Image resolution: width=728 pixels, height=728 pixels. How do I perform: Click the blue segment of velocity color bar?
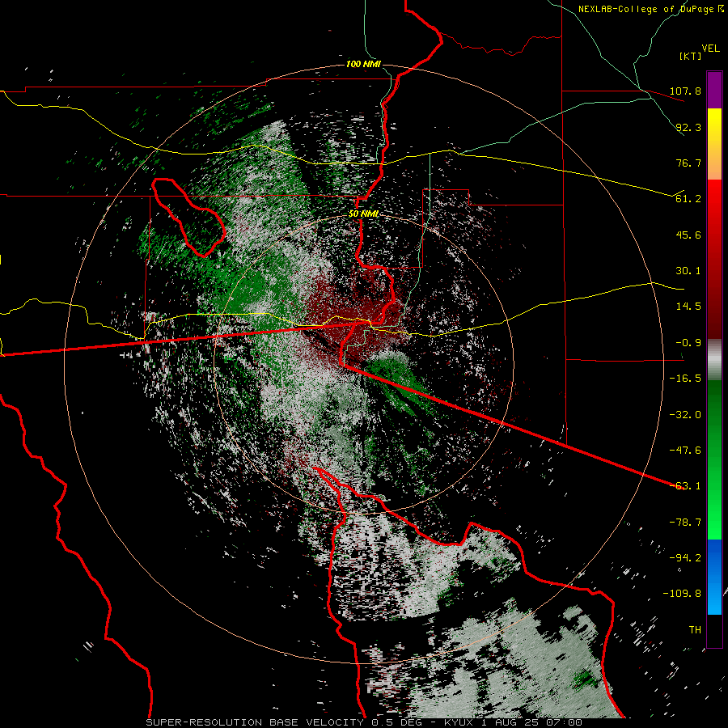714,577
